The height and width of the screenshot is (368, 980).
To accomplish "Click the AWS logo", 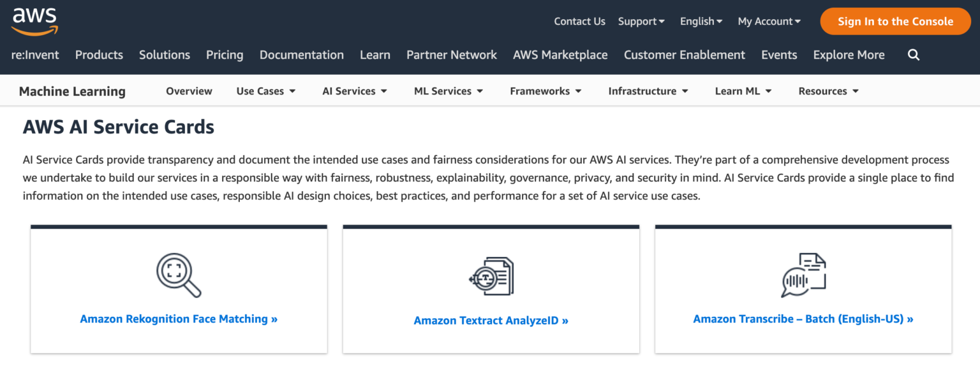I will [34, 20].
